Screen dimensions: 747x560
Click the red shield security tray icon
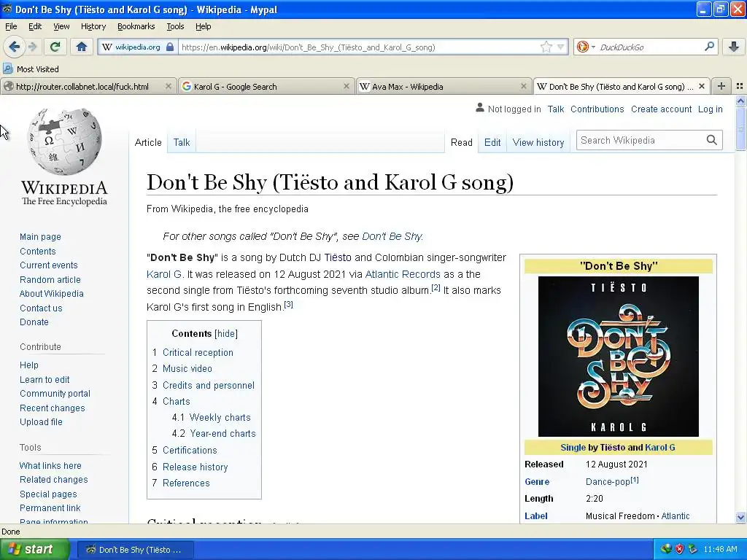(x=679, y=549)
